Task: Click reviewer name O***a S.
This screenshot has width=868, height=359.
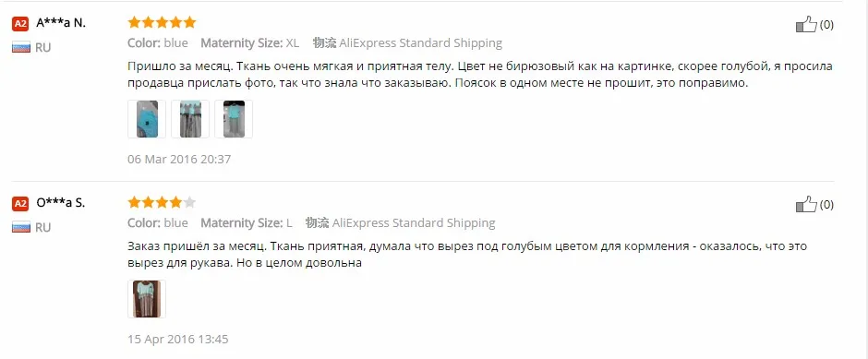Action: click(x=60, y=203)
